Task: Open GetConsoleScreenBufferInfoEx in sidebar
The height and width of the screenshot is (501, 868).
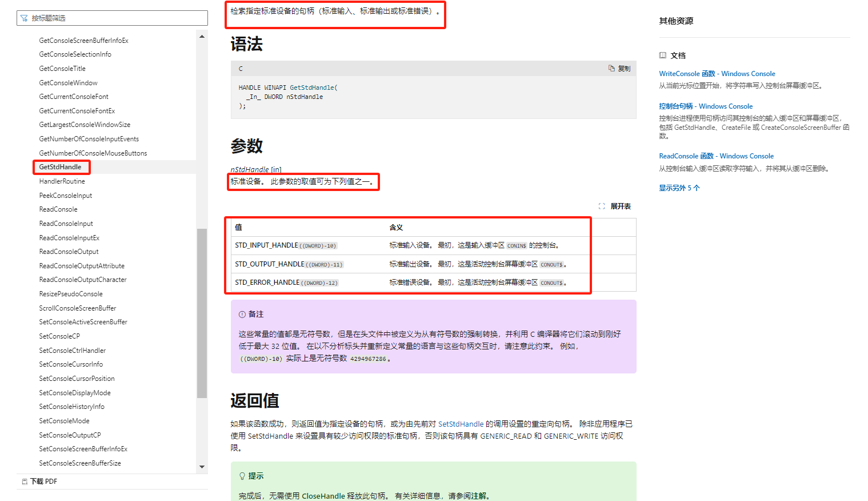Action: click(x=83, y=40)
